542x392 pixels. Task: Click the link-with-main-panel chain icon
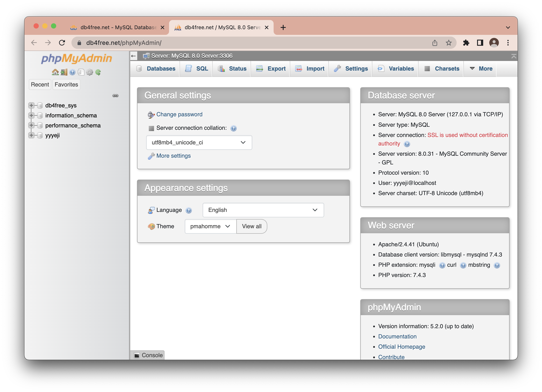click(115, 96)
